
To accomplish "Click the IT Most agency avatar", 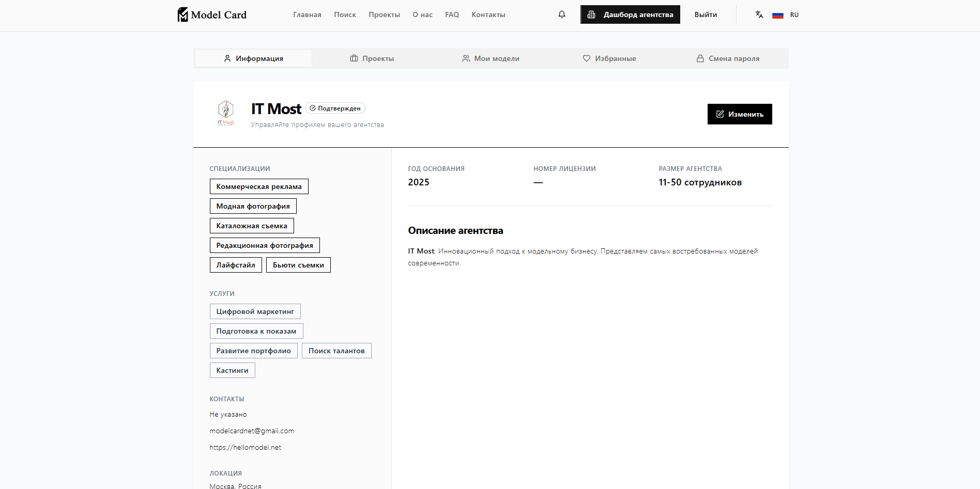I will pyautogui.click(x=226, y=113).
